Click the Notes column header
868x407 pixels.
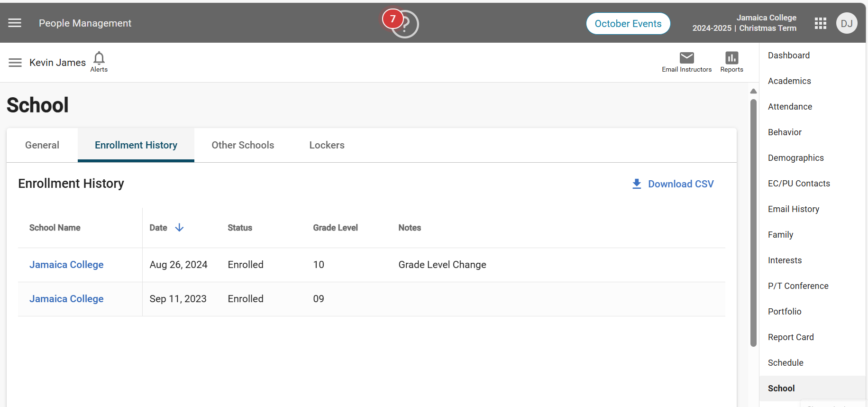pos(410,228)
